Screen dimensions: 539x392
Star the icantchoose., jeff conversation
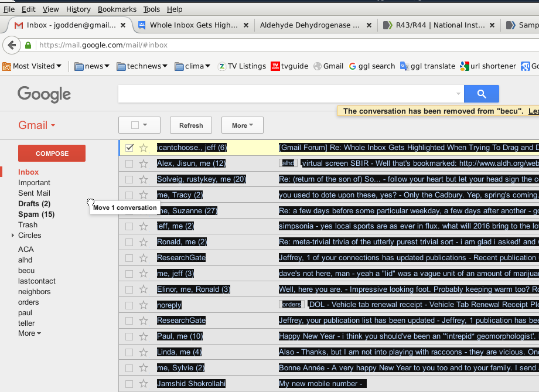click(x=144, y=148)
